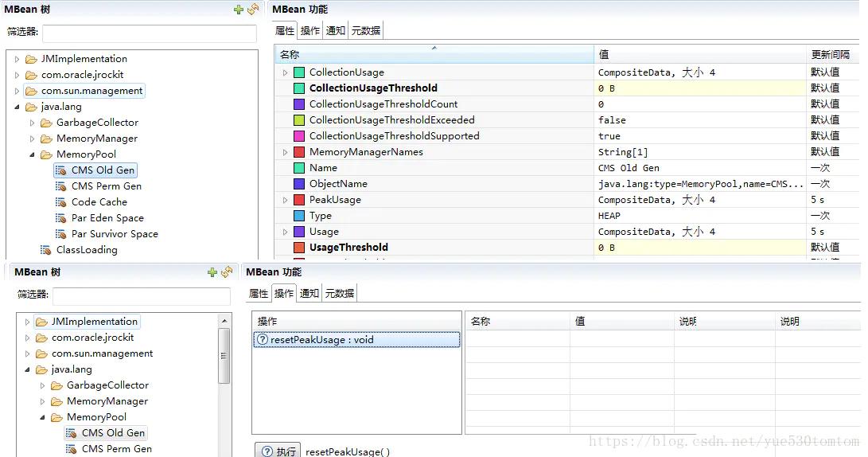868x457 pixels.
Task: Click the CollectionUsageThresholdExceeded color square
Action: [x=299, y=120]
